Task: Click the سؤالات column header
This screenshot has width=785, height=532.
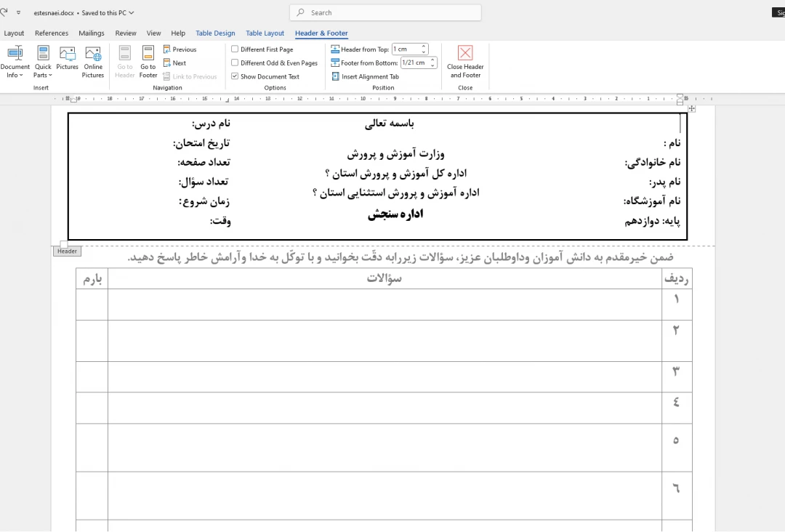Action: [x=385, y=278]
